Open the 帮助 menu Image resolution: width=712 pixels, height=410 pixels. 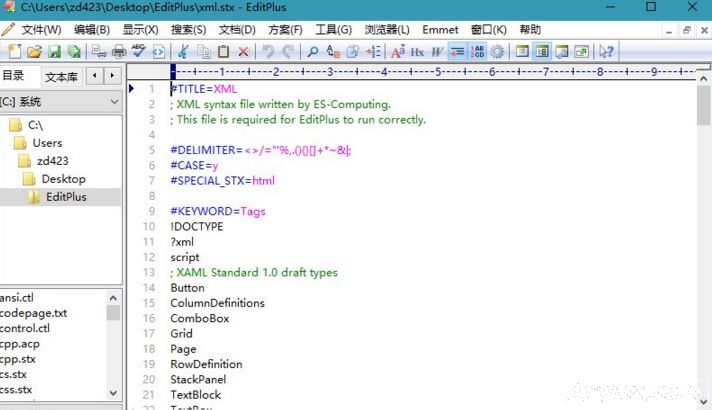(530, 30)
